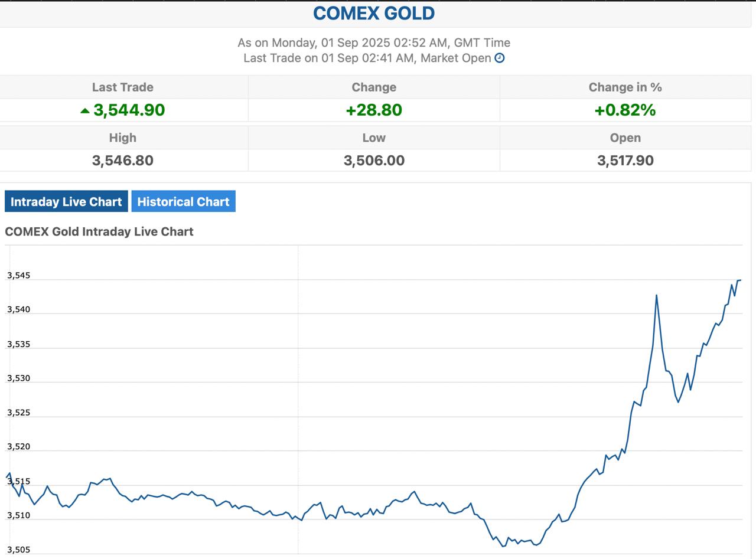Select the Low price 3,506.00
Screen dimensions: 756x559
point(374,161)
